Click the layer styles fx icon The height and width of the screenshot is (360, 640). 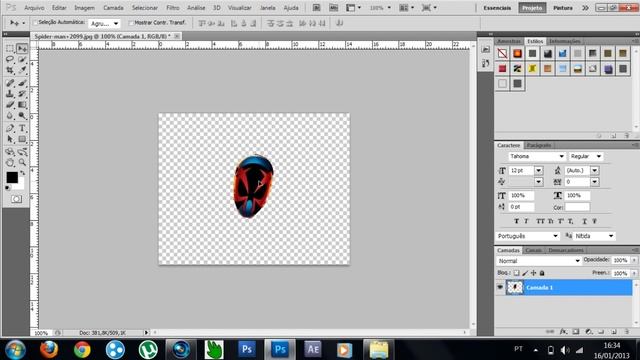coord(563,332)
